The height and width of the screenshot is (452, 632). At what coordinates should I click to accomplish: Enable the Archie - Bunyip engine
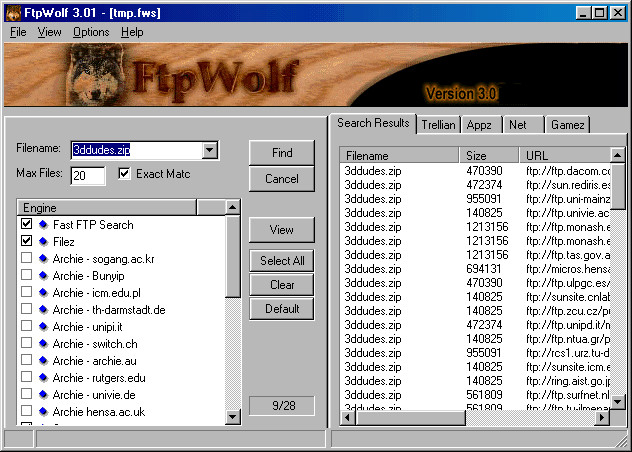27,275
